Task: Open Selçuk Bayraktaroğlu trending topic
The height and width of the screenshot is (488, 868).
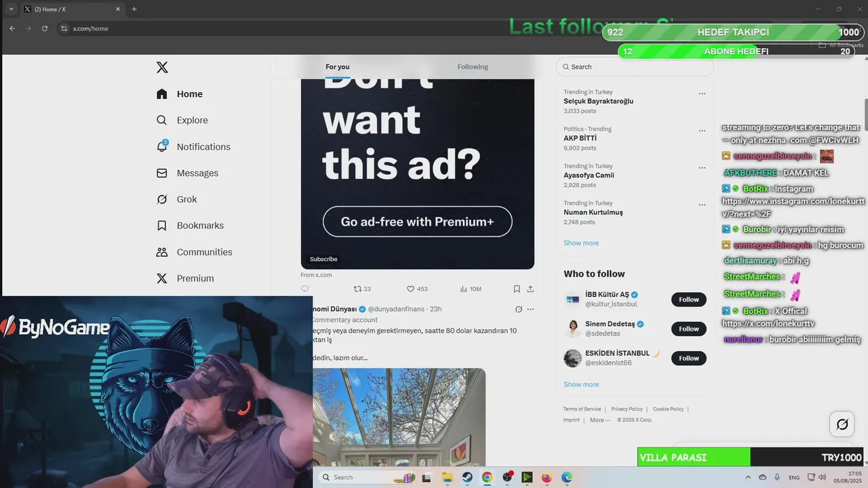Action: 598,101
